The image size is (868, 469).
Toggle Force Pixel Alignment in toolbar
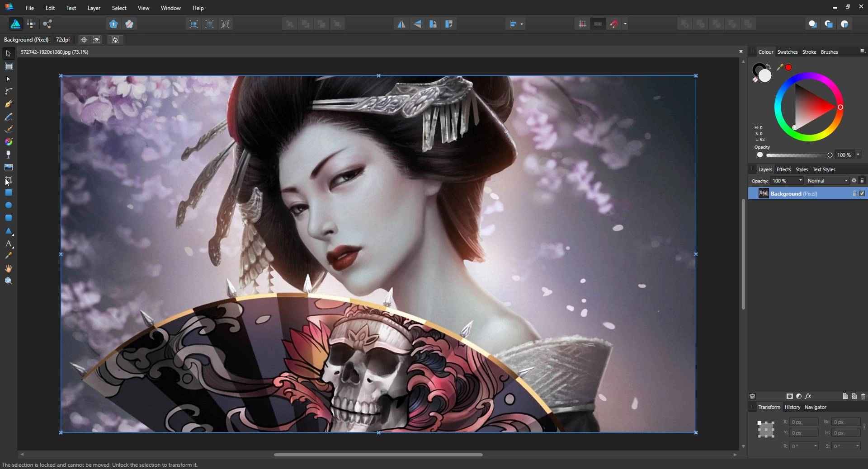click(582, 24)
